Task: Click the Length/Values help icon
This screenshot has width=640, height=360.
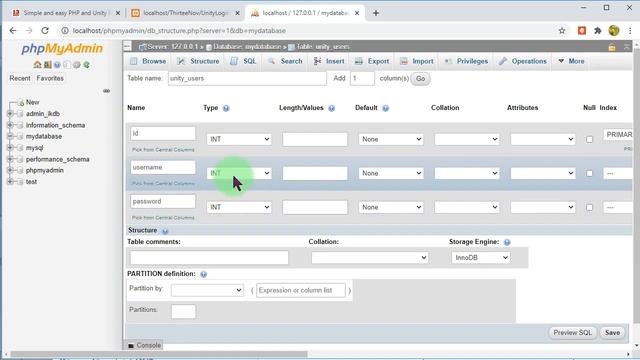Action: [331, 108]
